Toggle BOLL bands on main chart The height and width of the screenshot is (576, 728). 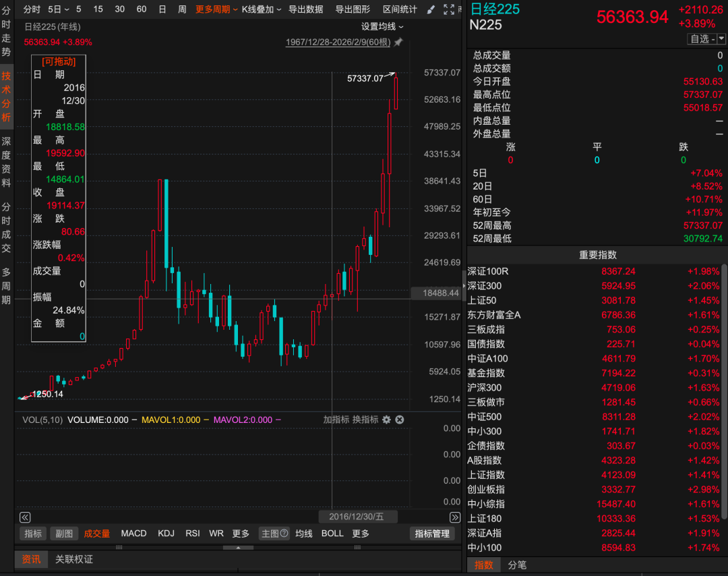click(x=332, y=534)
